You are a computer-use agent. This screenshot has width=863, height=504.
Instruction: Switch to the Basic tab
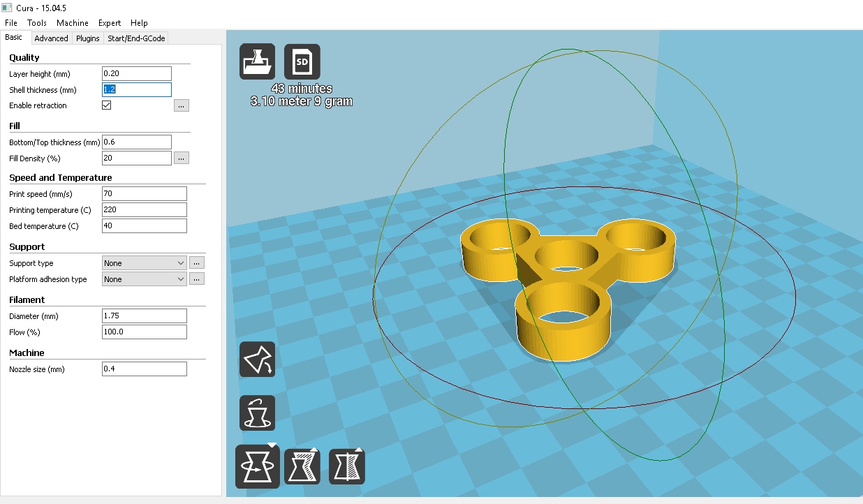14,38
